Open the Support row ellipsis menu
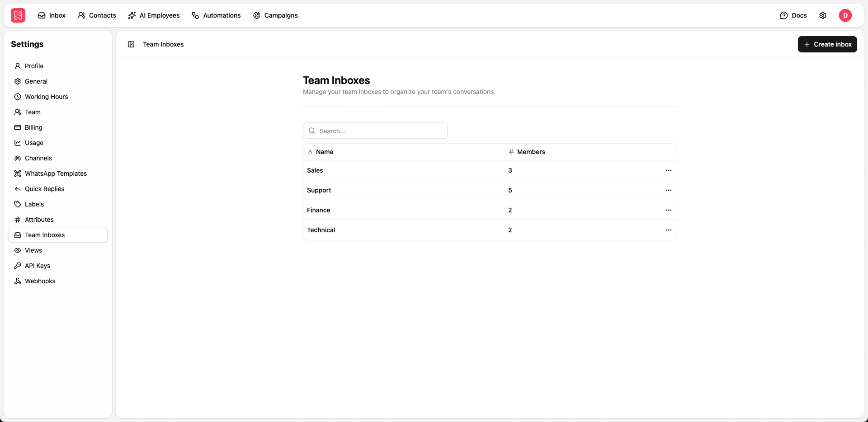This screenshot has width=868, height=422. (x=669, y=190)
